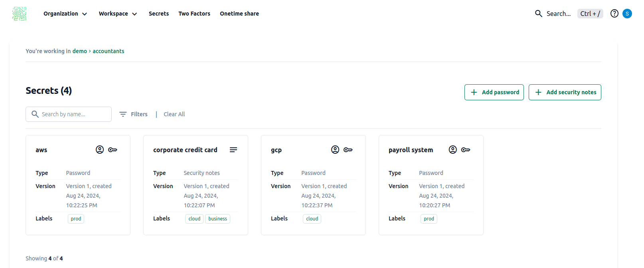Open the gcp secret title
644x268 pixels.
click(276, 150)
